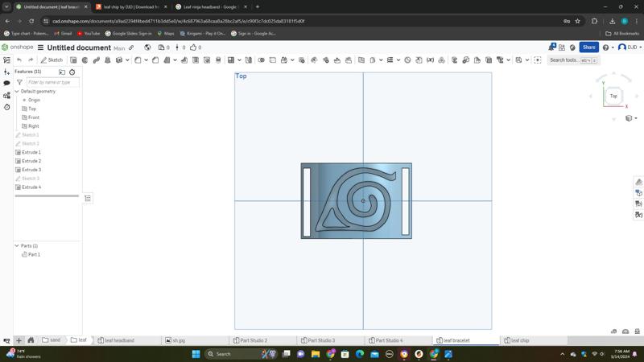This screenshot has height=362, width=644.
Task: Collapse the Default geometry tree group
Action: pos(17,91)
